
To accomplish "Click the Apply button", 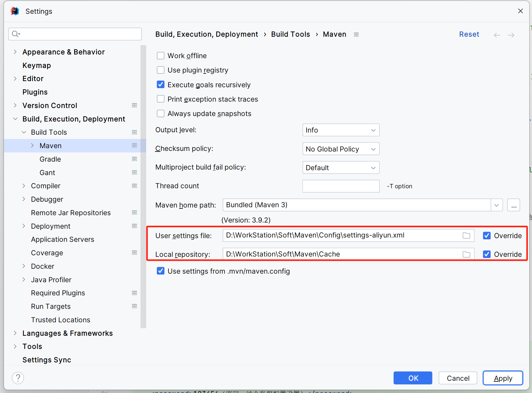I will (x=503, y=378).
